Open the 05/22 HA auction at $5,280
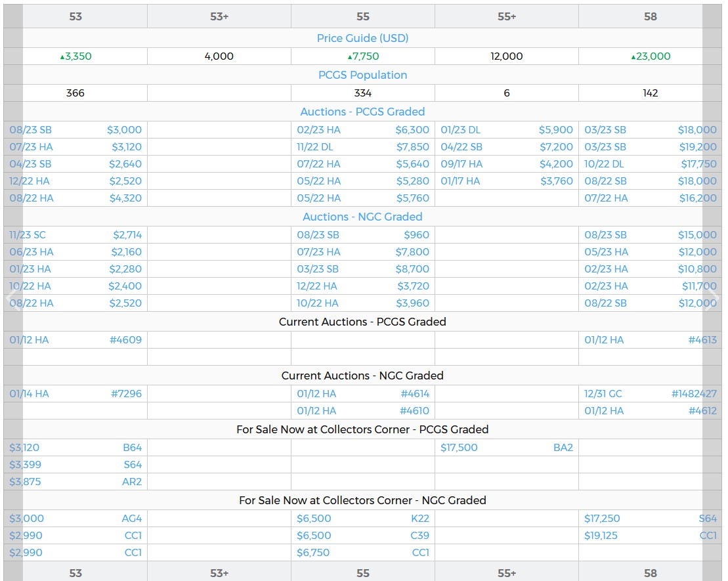The image size is (728, 581). [x=363, y=181]
